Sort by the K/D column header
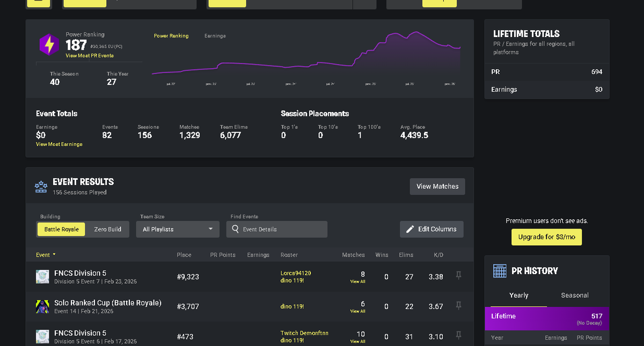644x346 pixels. 438,255
